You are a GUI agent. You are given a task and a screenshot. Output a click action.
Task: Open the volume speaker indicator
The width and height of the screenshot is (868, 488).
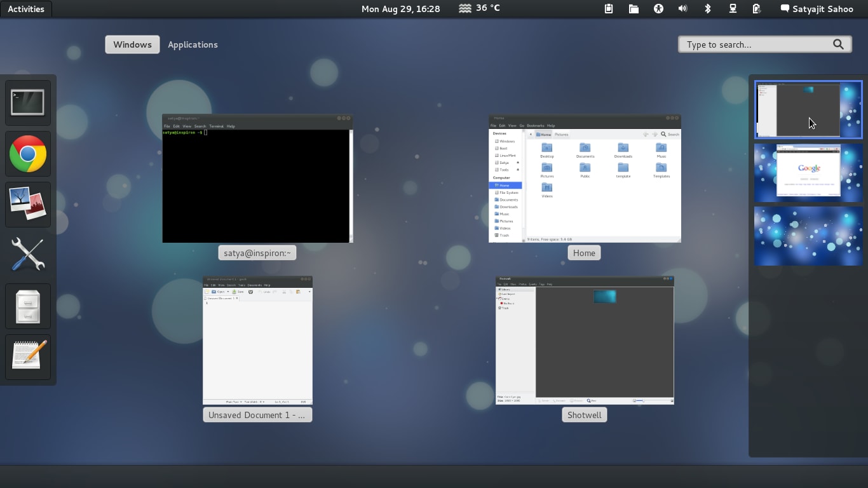[683, 9]
